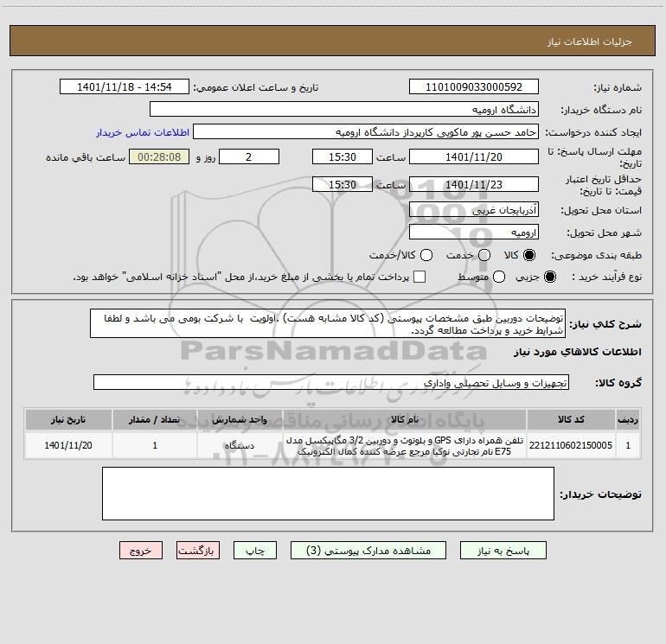Click the خروج exit button
666x644 pixels.
tap(141, 550)
